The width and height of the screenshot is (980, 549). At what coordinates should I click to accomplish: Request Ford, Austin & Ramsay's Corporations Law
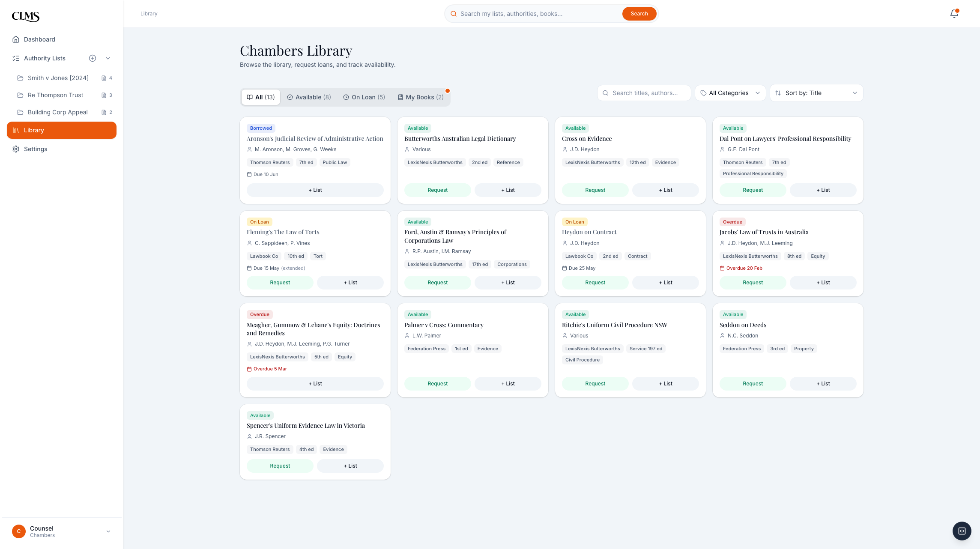pos(438,283)
